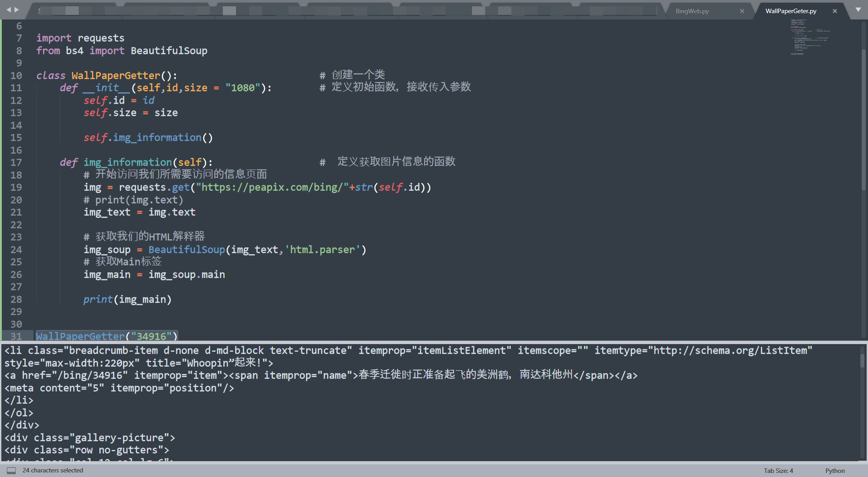Close the BingWeb.py tab

click(x=742, y=10)
